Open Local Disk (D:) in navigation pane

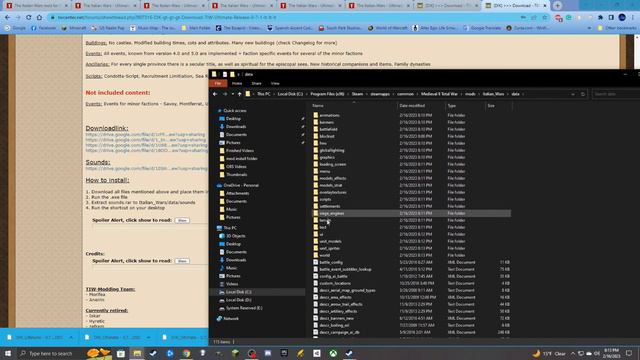coord(238,300)
